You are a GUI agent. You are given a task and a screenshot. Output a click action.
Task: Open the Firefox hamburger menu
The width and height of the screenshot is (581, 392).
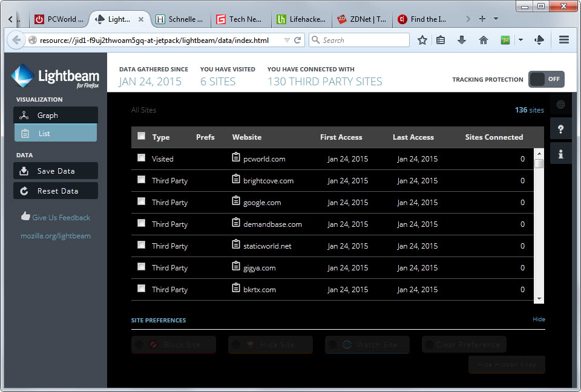pyautogui.click(x=564, y=40)
